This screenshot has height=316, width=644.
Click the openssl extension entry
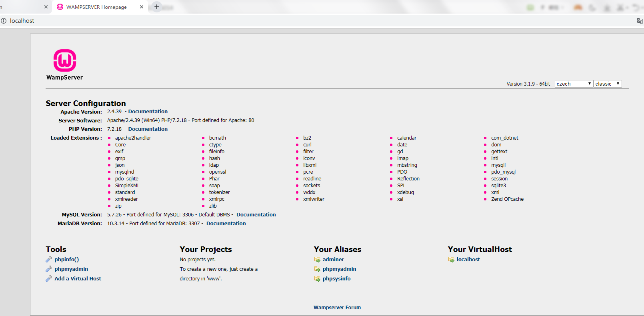tap(218, 172)
